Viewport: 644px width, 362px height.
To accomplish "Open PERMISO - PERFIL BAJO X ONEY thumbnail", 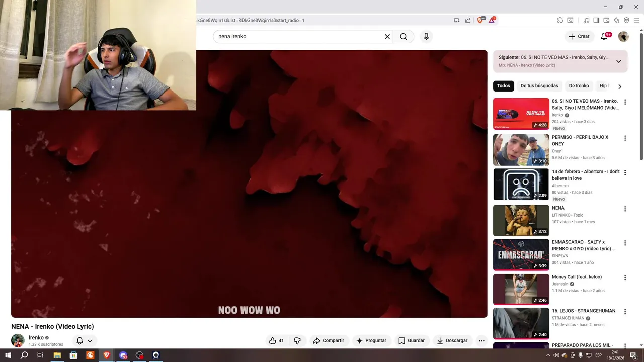I will (x=521, y=150).
